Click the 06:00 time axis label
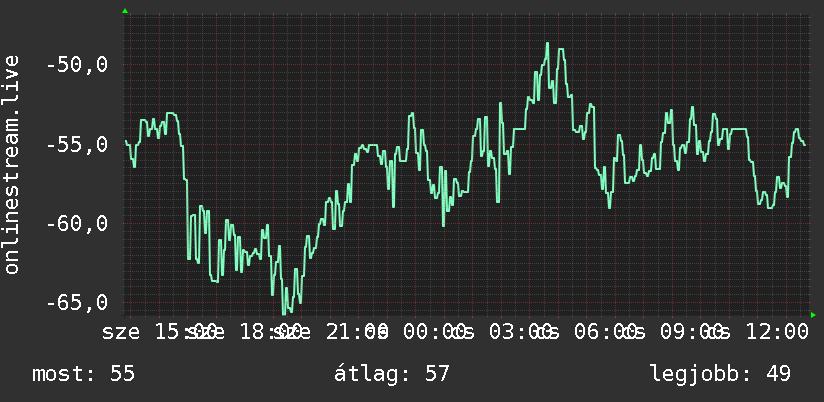Image resolution: width=824 pixels, height=402 pixels. (x=605, y=332)
